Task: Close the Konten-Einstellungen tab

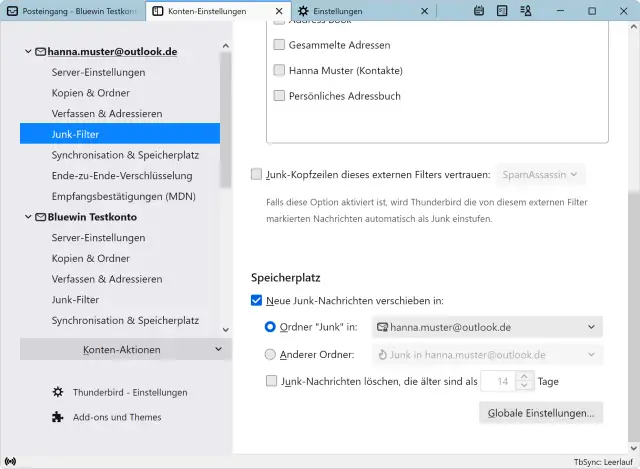Action: pos(279,11)
